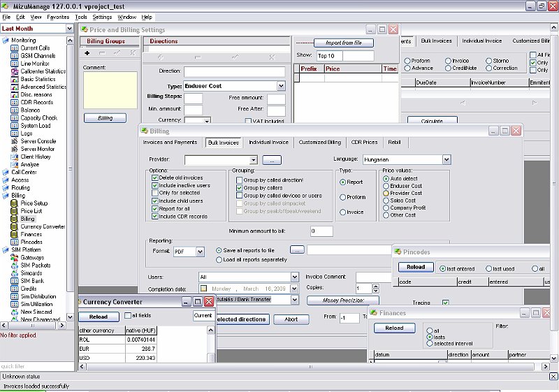Open Currency Converter coin icon in tree
559x392 pixels.
point(14,226)
